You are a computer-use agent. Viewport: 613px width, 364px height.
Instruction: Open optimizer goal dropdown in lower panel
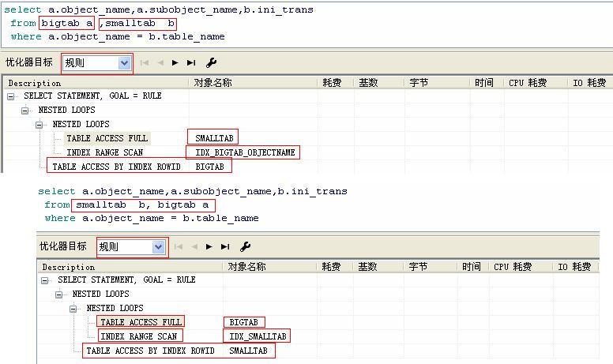(x=158, y=247)
